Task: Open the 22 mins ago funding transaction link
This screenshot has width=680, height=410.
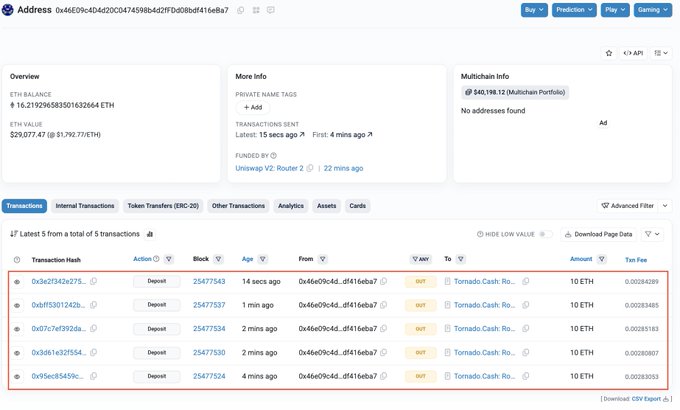Action: (343, 168)
